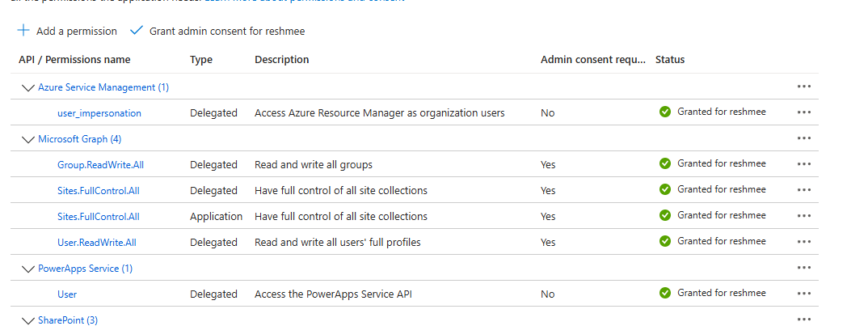
Task: Open ellipsis menu for Delegated Sites.FullControl.All row
Action: tap(804, 190)
